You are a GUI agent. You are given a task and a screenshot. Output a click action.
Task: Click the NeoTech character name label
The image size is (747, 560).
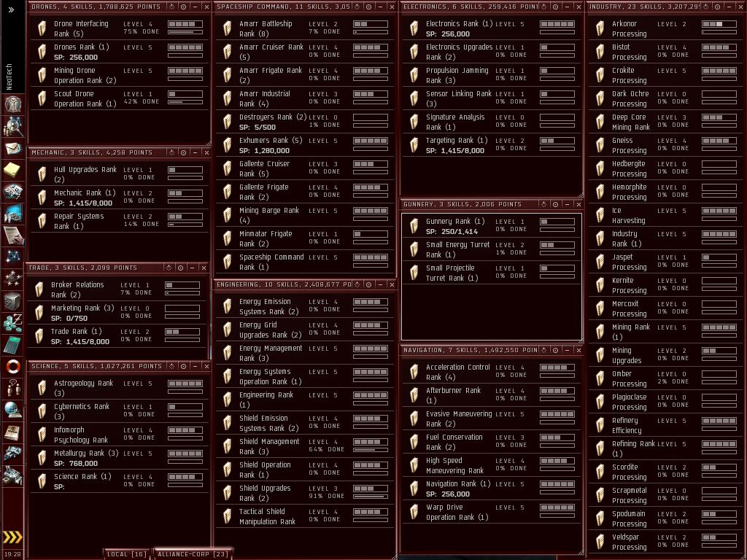(x=9, y=77)
